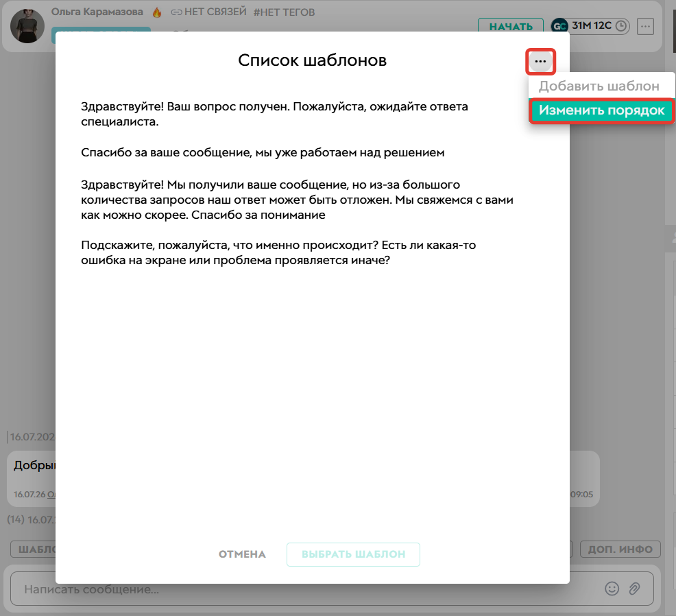The height and width of the screenshot is (616, 676).
Task: Click the 'Начать' button in chat header
Action: click(511, 26)
